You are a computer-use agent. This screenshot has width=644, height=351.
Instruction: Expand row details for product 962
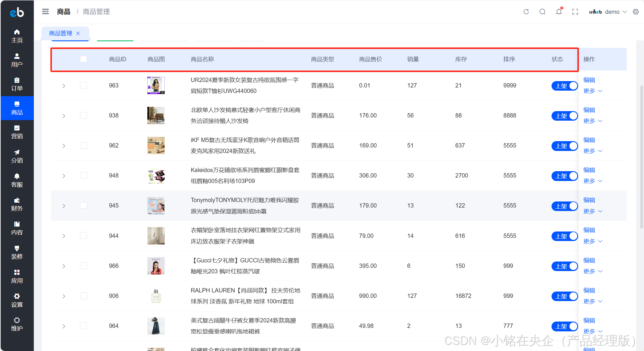[64, 146]
